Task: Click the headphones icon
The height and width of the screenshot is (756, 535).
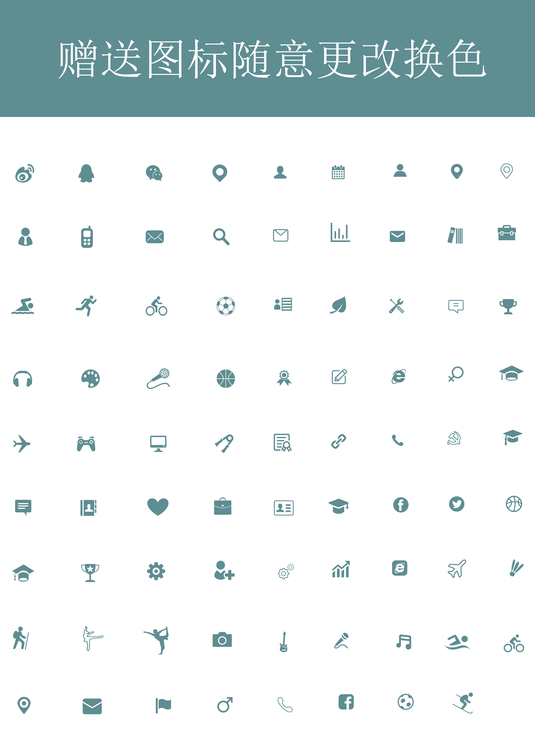Action: tap(23, 379)
